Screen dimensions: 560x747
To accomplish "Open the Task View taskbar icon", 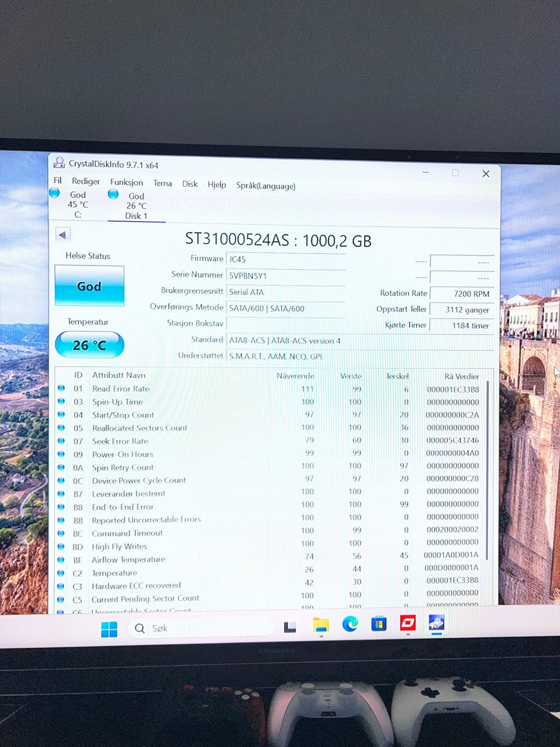I will coord(290,627).
